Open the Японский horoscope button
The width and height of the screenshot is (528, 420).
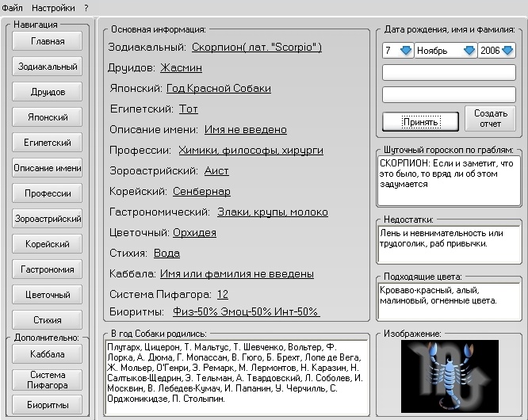click(x=47, y=117)
